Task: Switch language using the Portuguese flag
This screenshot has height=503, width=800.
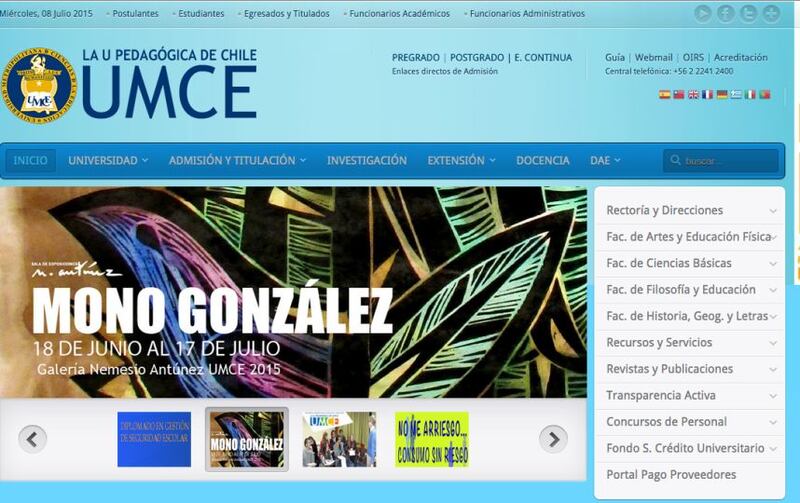Action: (x=764, y=94)
